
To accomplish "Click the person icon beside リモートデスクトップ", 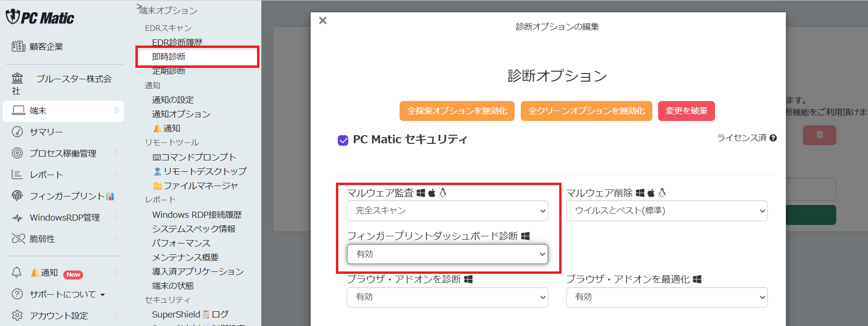I will (x=158, y=171).
